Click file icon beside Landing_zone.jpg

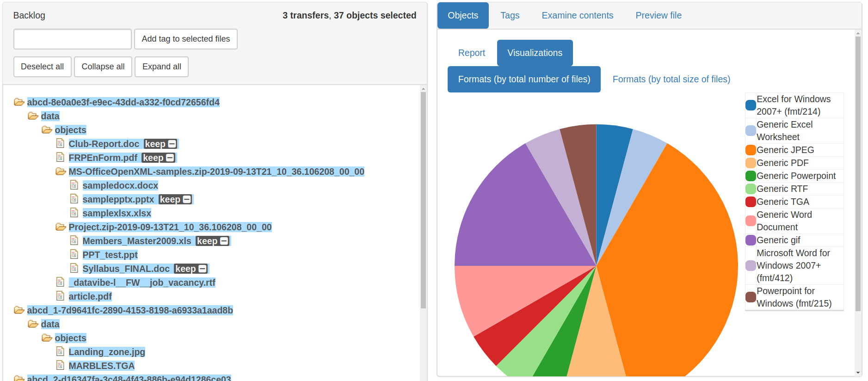coord(60,351)
